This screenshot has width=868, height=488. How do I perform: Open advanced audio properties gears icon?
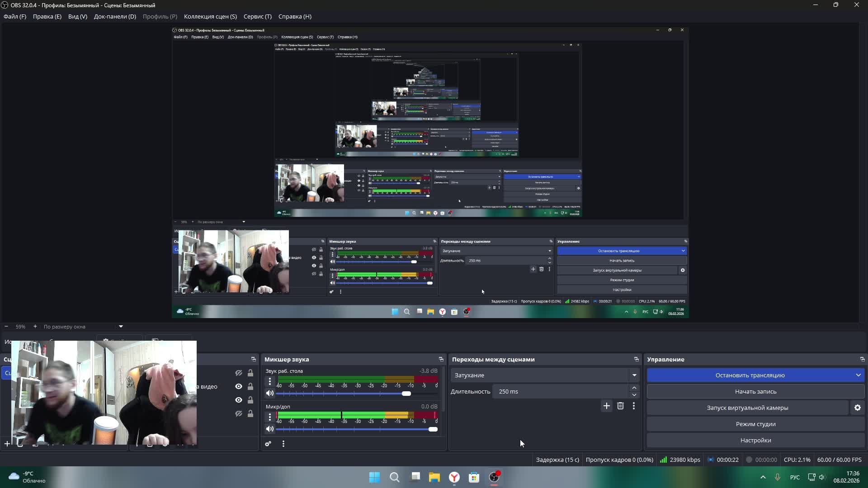268,444
